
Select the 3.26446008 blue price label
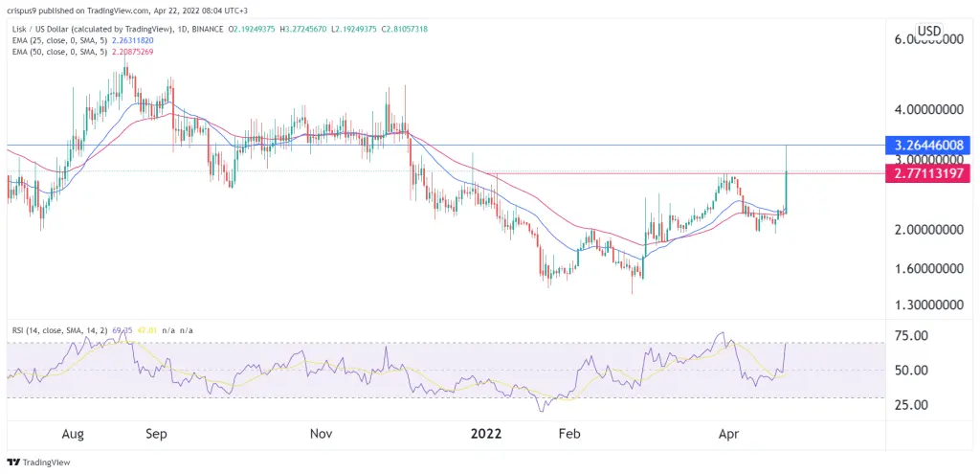coord(928,146)
